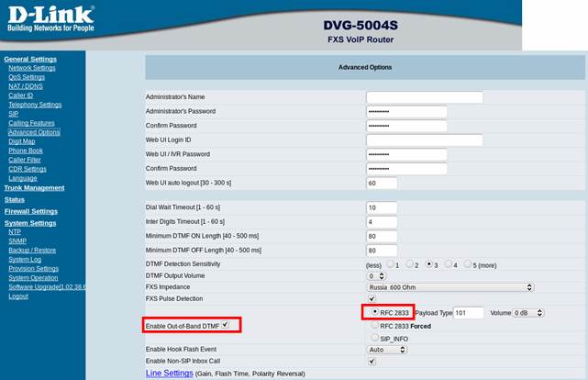Image resolution: width=588 pixels, height=380 pixels.
Task: Open NTP settings link
Action: click(15, 232)
